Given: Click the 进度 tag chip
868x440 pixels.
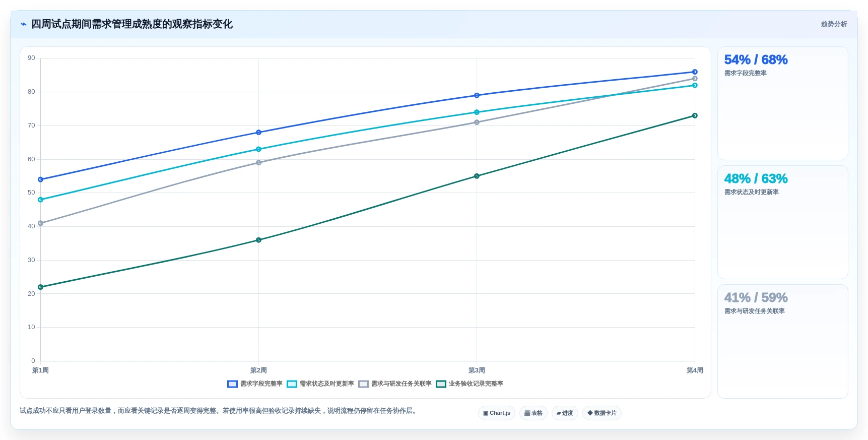Looking at the screenshot, I should coord(565,413).
